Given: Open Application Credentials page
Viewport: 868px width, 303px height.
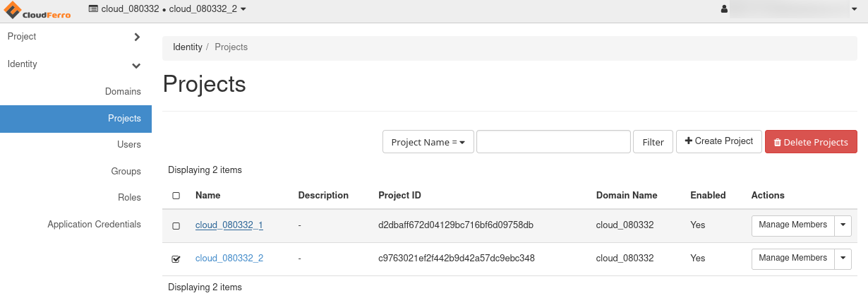Looking at the screenshot, I should click(x=94, y=225).
